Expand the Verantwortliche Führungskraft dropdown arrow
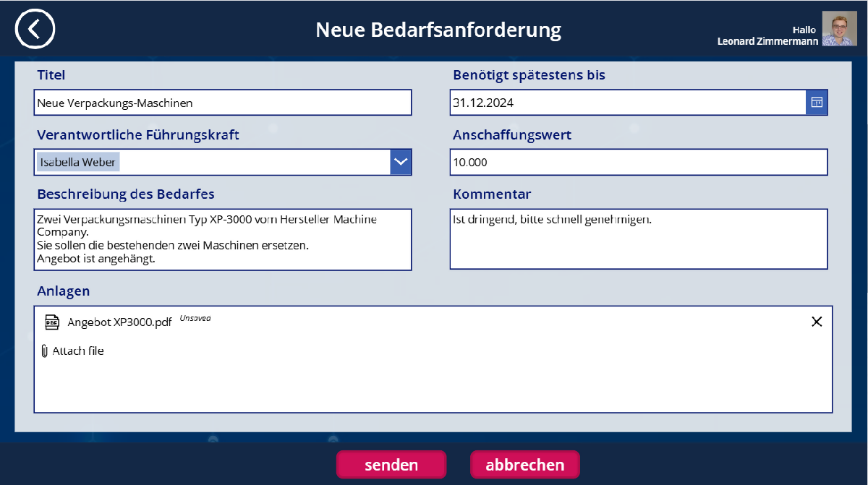This screenshot has width=868, height=485. point(401,162)
